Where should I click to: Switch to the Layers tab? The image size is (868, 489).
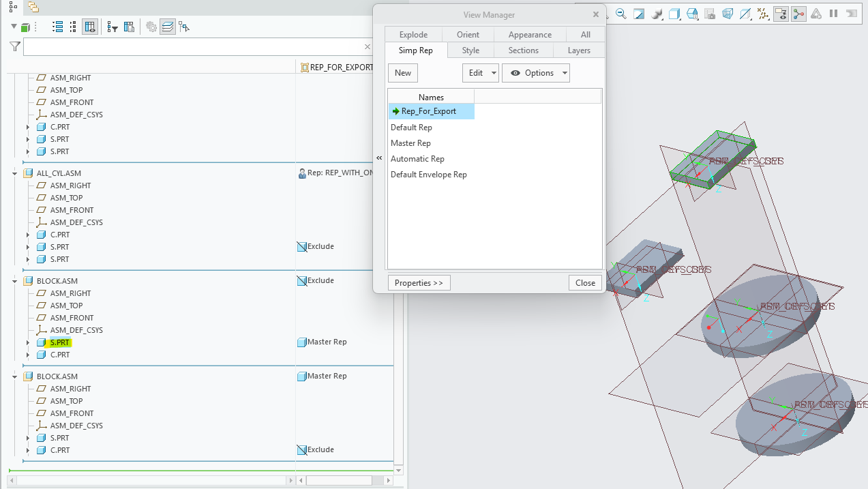(x=578, y=50)
